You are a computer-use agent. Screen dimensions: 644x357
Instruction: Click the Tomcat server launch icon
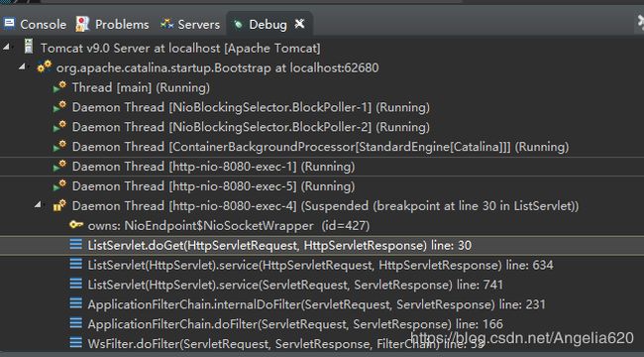(x=29, y=47)
